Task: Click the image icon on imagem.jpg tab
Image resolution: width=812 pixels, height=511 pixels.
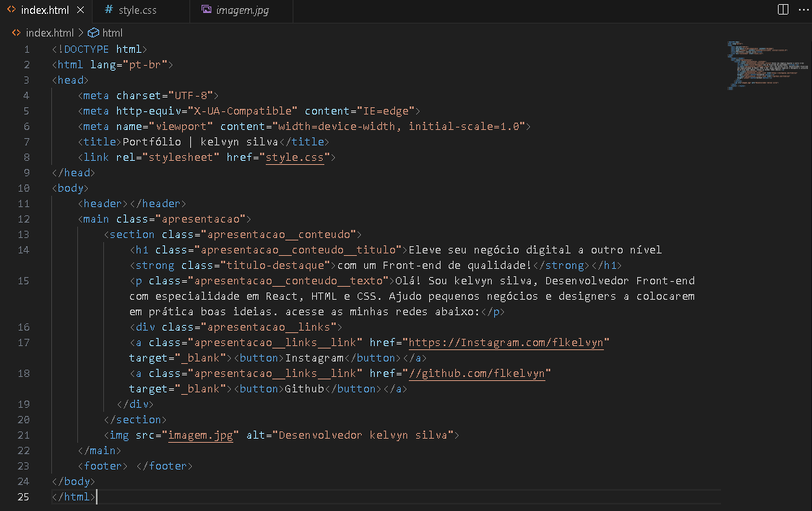Action: click(206, 10)
